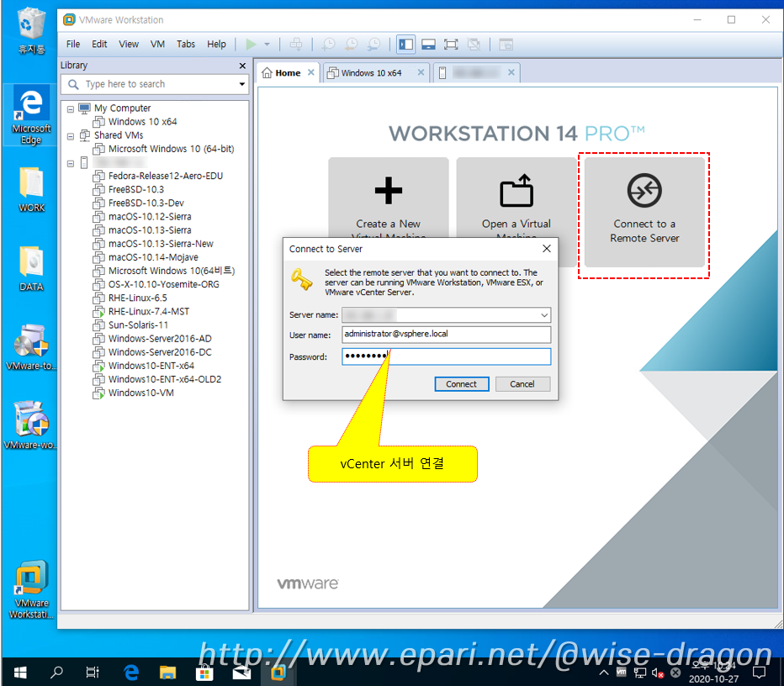Click the volume icon in system tray
Screen dimensions: 784x686
[658, 673]
